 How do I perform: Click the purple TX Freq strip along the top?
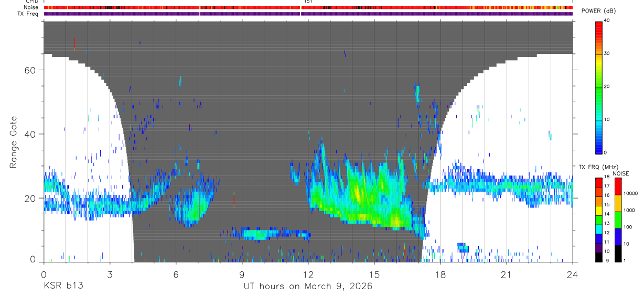308,14
